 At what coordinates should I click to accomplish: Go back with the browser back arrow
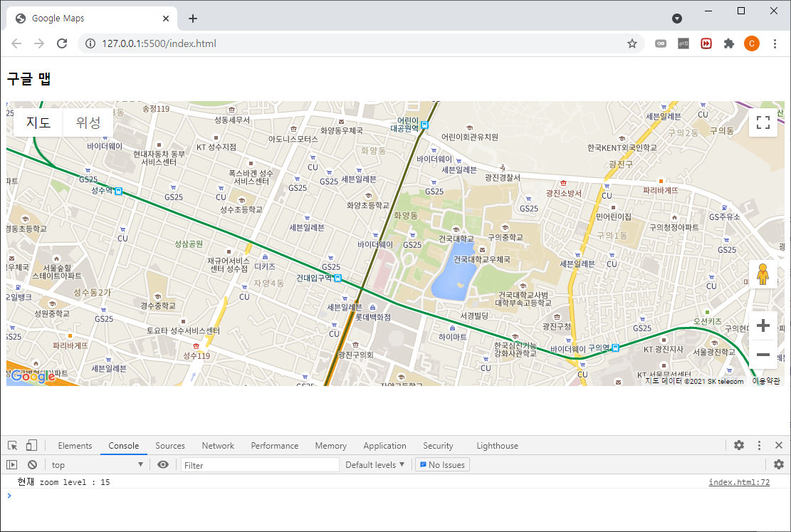point(16,43)
